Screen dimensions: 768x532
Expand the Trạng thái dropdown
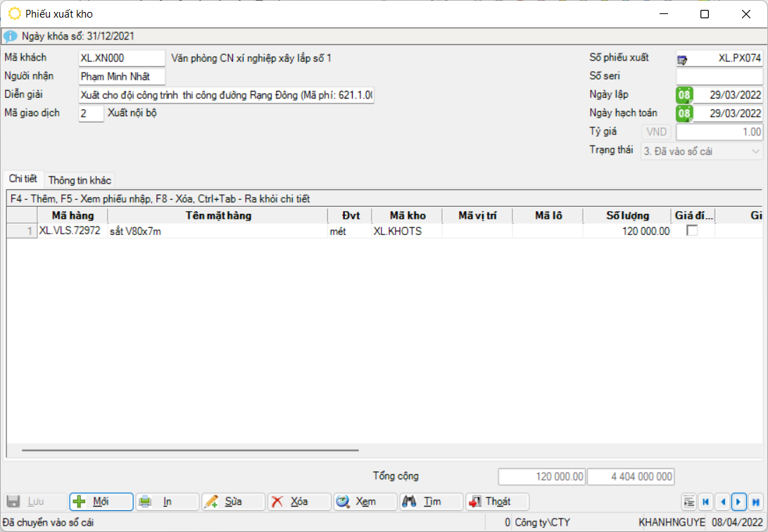[x=756, y=151]
